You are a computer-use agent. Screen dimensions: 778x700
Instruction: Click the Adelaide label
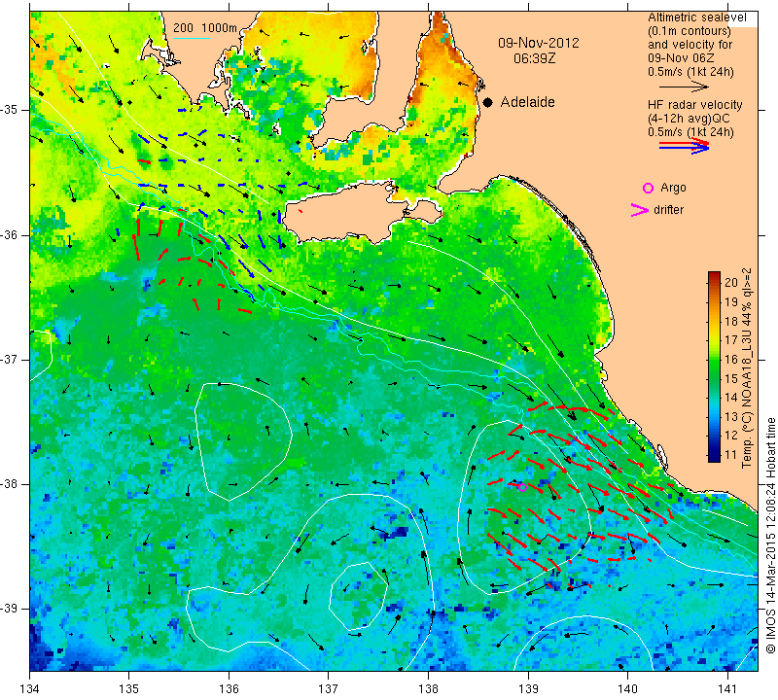click(527, 102)
